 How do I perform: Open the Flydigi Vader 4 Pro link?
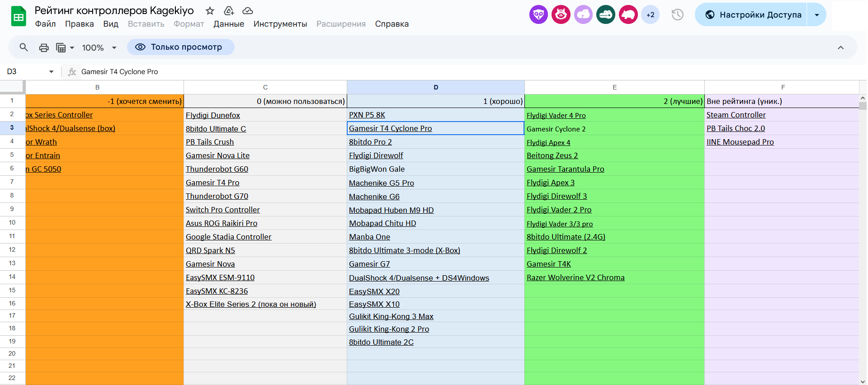[x=556, y=115]
